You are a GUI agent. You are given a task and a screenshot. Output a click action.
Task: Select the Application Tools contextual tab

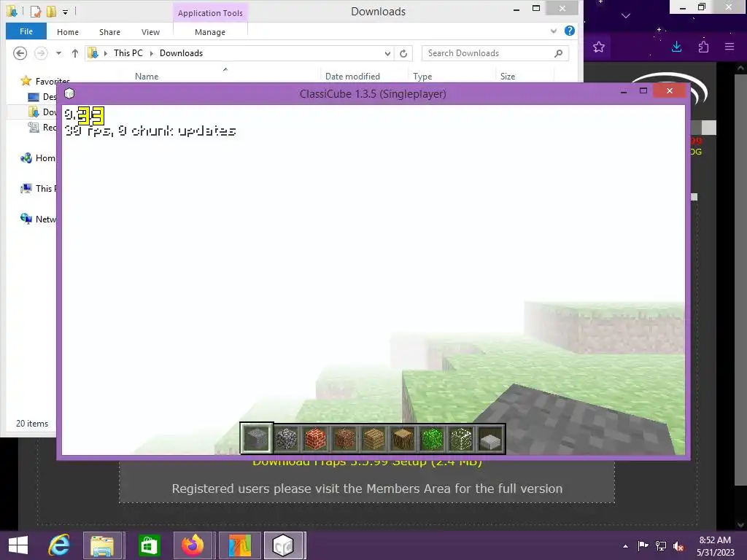(x=210, y=13)
